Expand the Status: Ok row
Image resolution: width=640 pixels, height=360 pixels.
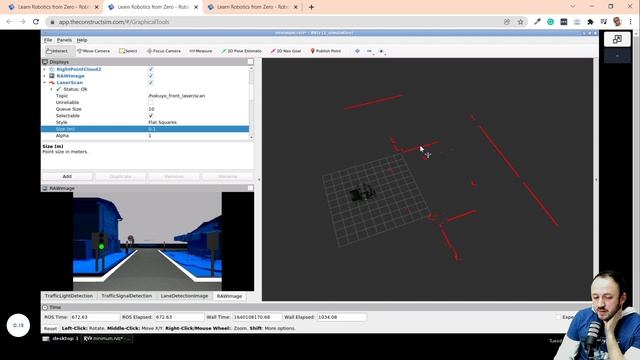click(51, 89)
